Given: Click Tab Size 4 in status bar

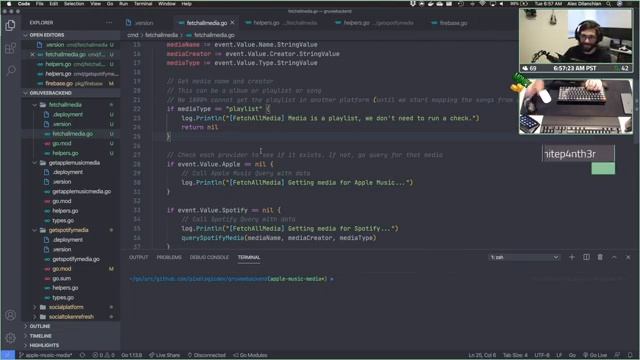Looking at the screenshot, I should [515, 355].
